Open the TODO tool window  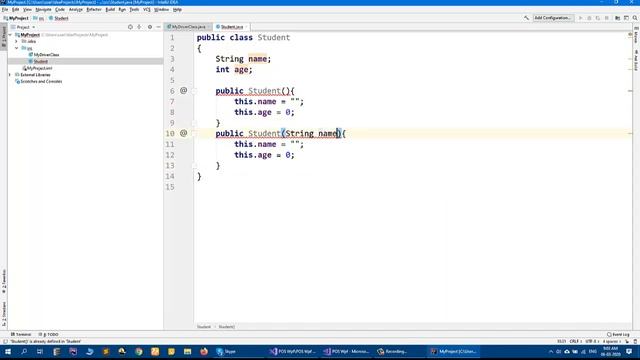click(48, 334)
